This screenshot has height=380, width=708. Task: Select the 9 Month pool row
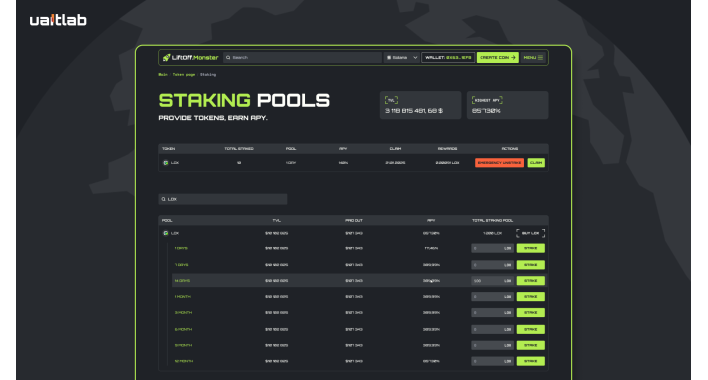pos(359,345)
